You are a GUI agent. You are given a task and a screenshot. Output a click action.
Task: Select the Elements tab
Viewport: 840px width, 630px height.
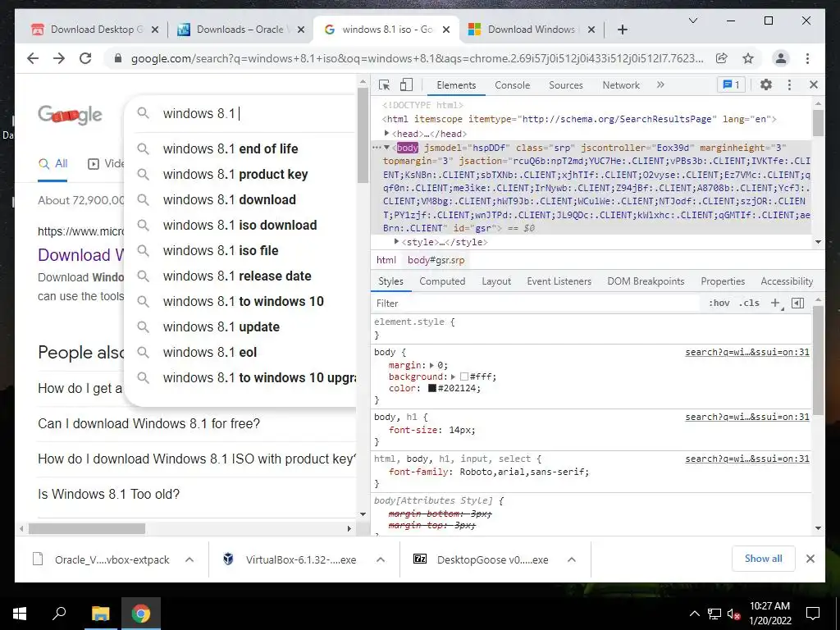456,85
